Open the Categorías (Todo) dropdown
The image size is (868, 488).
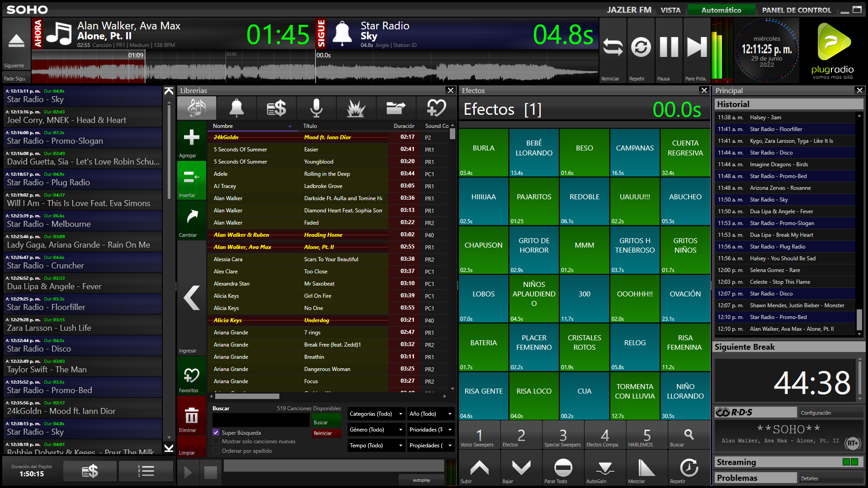[376, 414]
